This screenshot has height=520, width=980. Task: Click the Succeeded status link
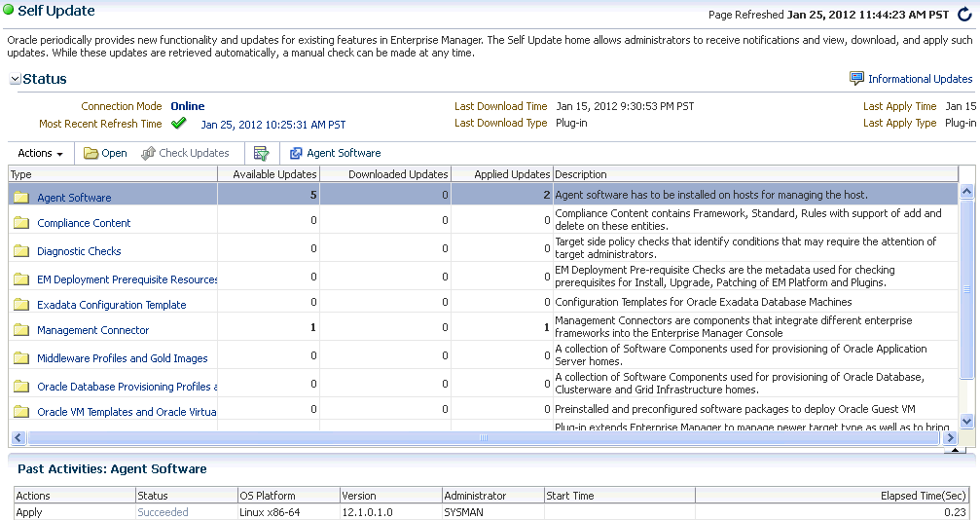163,512
